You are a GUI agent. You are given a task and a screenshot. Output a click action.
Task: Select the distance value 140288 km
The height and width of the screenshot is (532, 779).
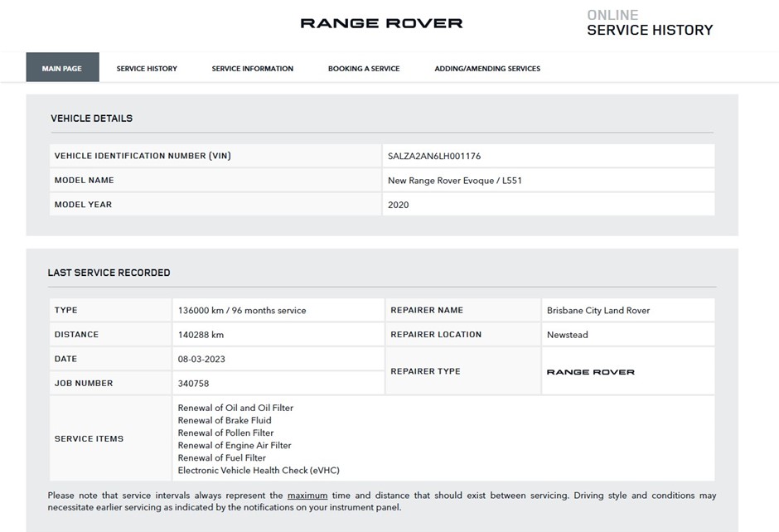pos(201,335)
